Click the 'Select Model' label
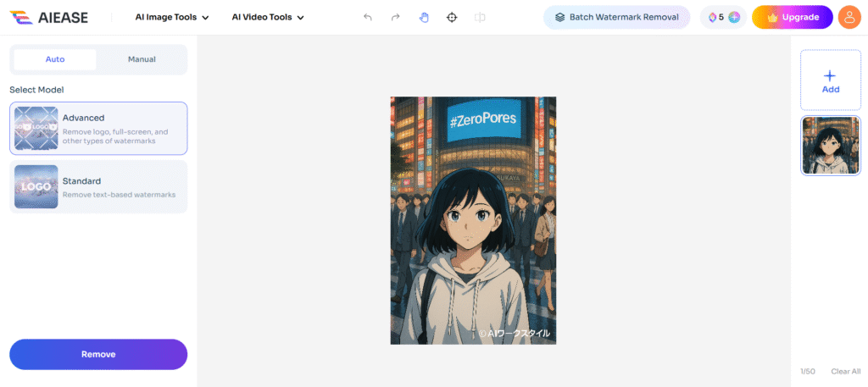 click(x=36, y=90)
